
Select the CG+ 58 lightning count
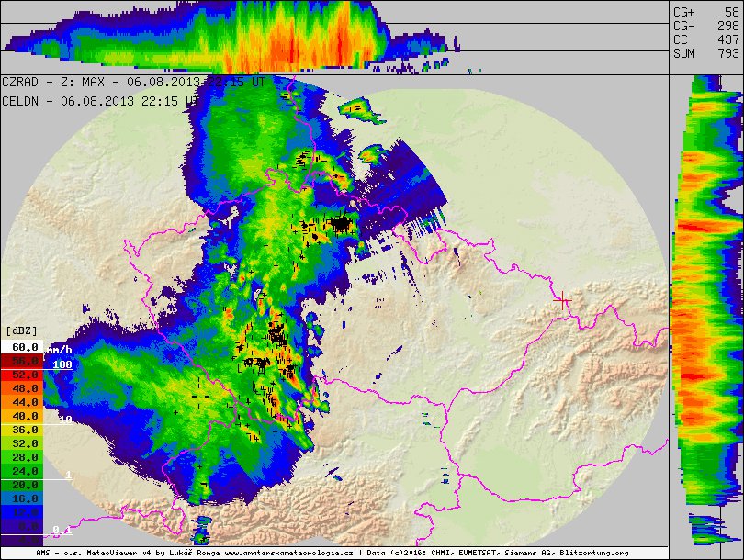click(x=706, y=12)
